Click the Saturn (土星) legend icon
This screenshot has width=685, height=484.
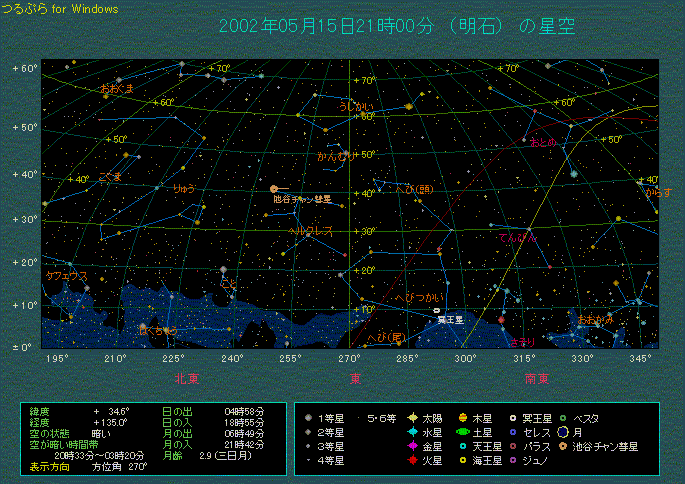click(463, 432)
